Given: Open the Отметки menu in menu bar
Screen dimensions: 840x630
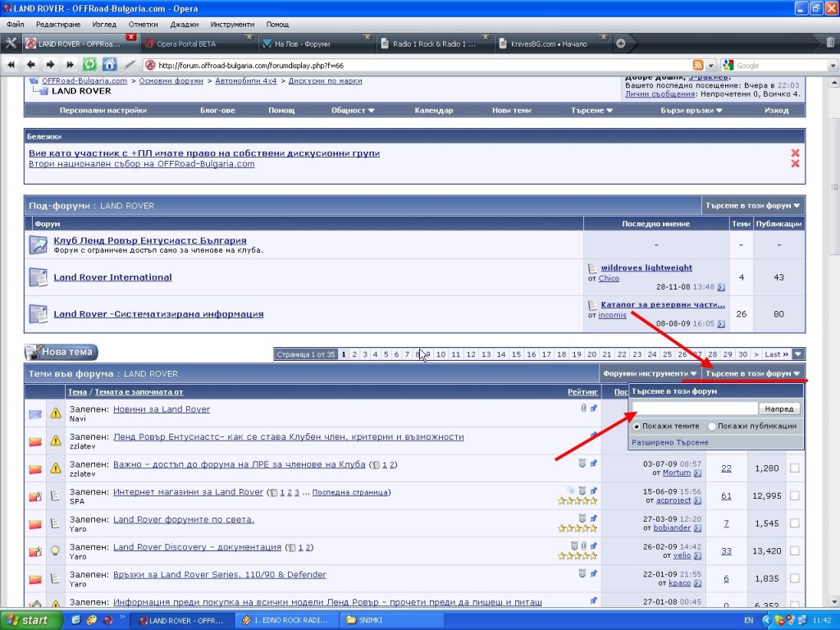Looking at the screenshot, I should tap(143, 25).
